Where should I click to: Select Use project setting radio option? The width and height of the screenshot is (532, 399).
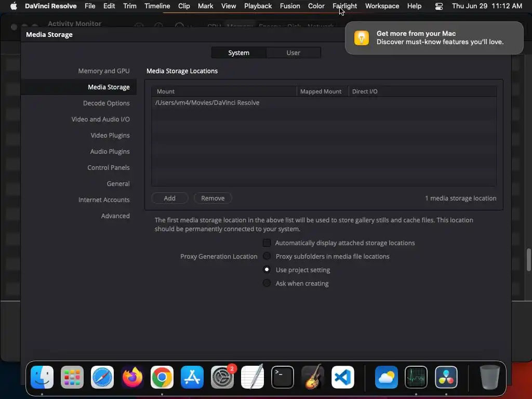pos(267,270)
